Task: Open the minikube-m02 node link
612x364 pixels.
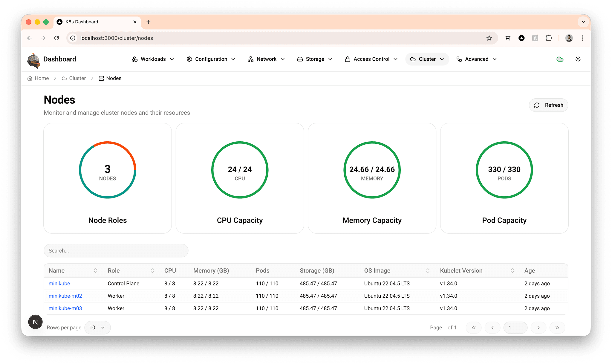Action: 65,296
